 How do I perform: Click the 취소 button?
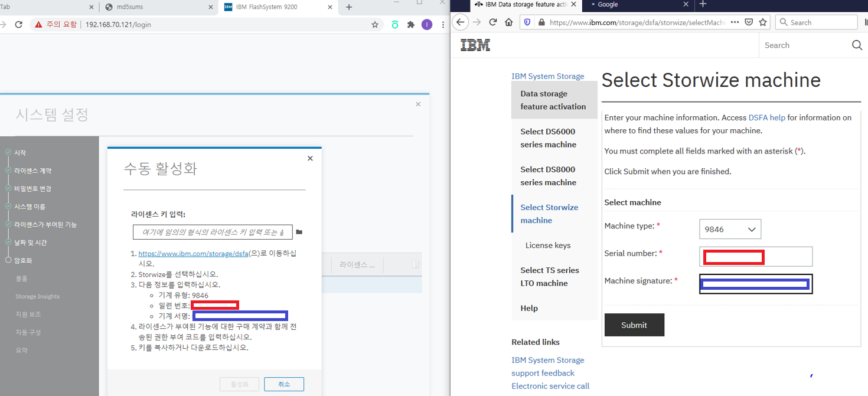click(284, 384)
